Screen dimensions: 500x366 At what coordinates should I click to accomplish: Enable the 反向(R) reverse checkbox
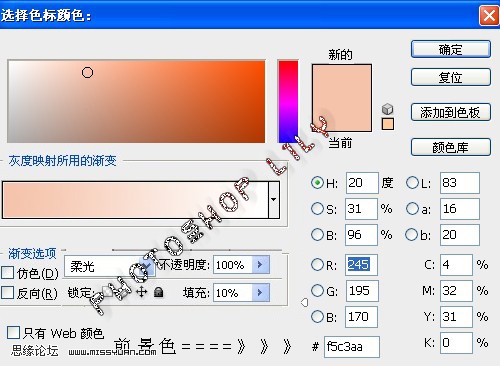tap(8, 293)
